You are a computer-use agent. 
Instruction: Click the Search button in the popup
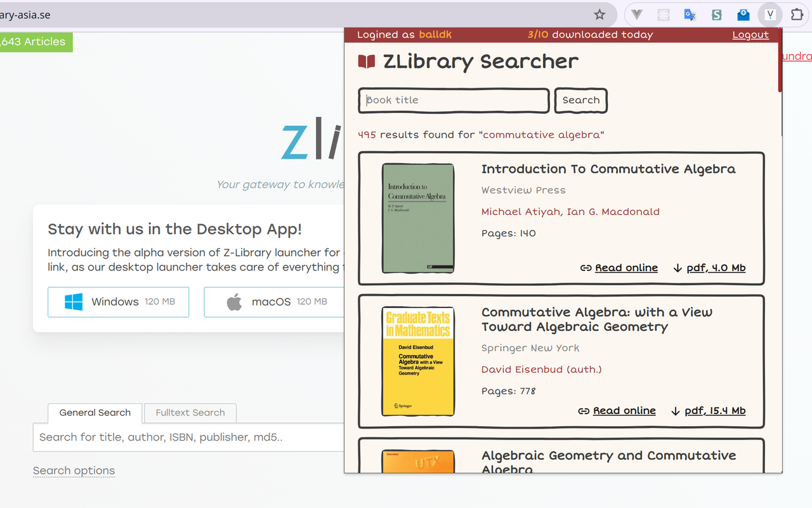(x=580, y=100)
